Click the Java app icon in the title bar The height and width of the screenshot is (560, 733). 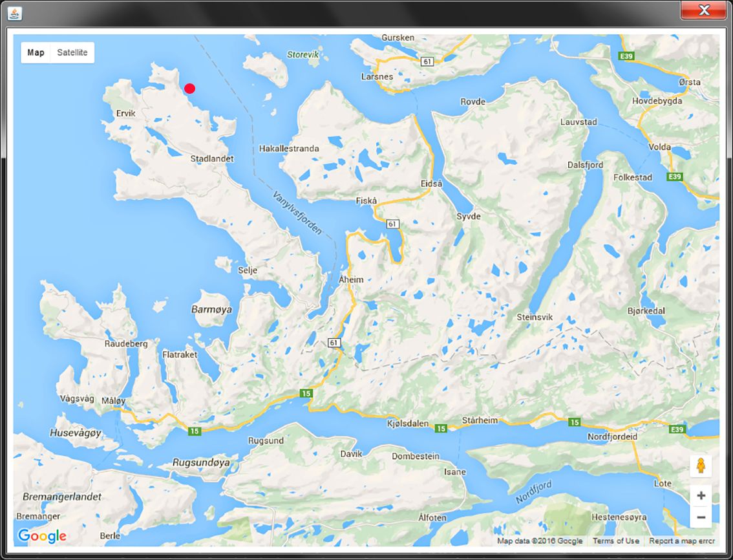pos(14,14)
